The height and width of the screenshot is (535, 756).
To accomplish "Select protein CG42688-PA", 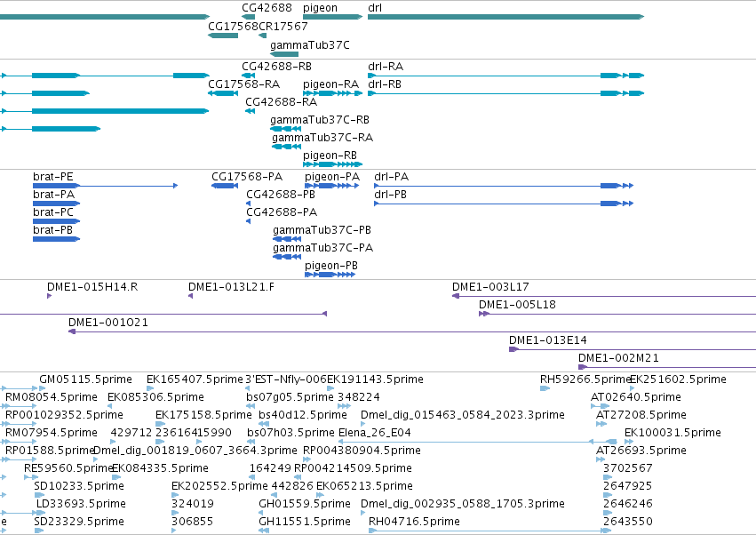I will (x=282, y=212).
